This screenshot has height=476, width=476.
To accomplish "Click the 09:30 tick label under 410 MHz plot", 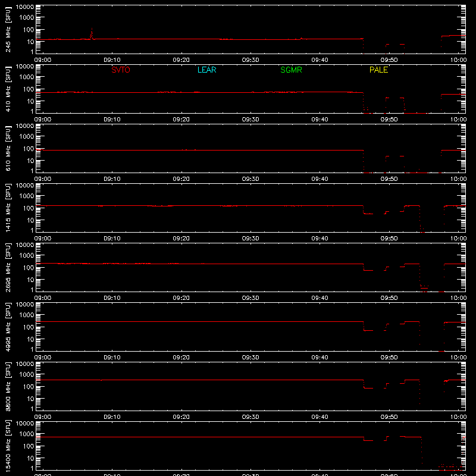I will point(250,120).
